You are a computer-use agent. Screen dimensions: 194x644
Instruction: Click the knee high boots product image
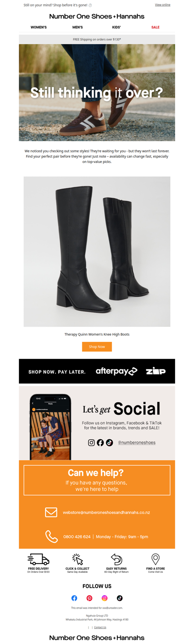97,252
